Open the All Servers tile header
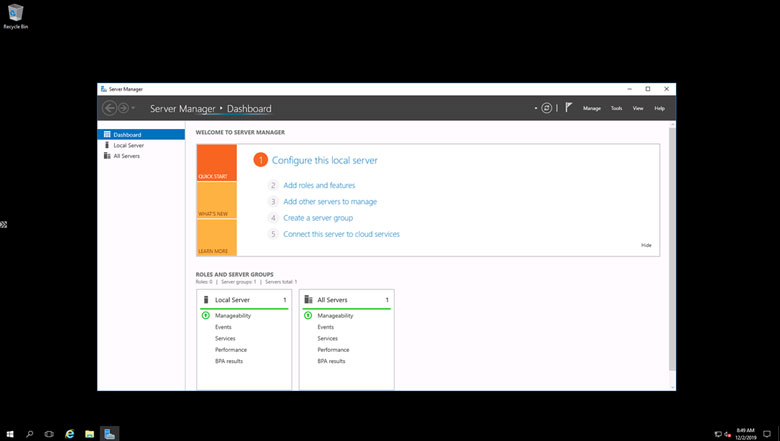 click(346, 300)
